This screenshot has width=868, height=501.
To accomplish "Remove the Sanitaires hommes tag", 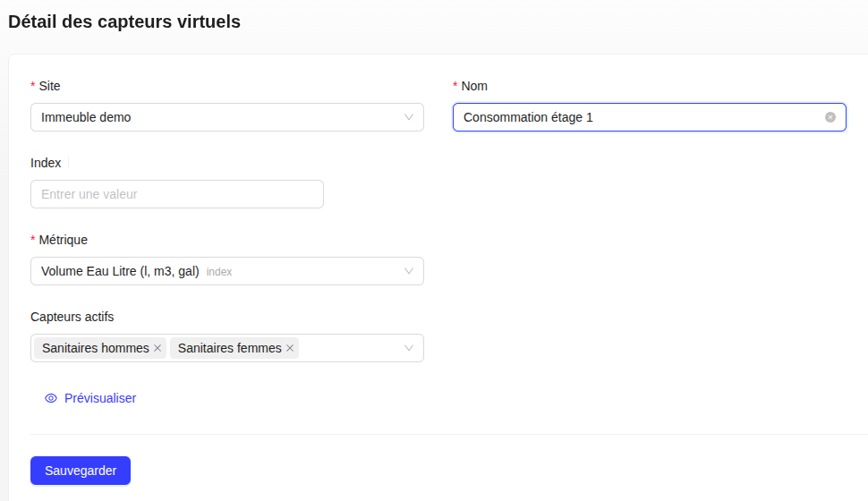I will [157, 348].
